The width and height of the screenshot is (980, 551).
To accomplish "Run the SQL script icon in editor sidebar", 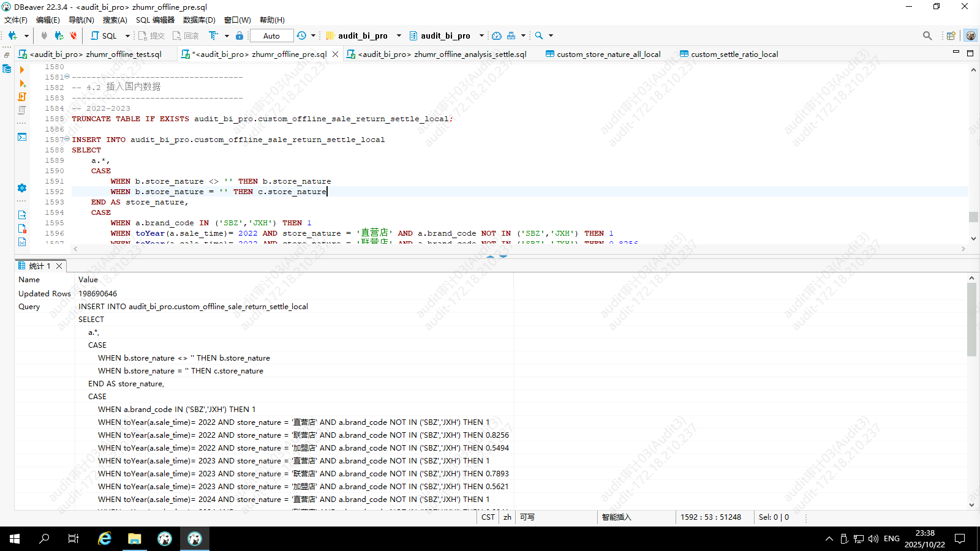I will pyautogui.click(x=22, y=97).
